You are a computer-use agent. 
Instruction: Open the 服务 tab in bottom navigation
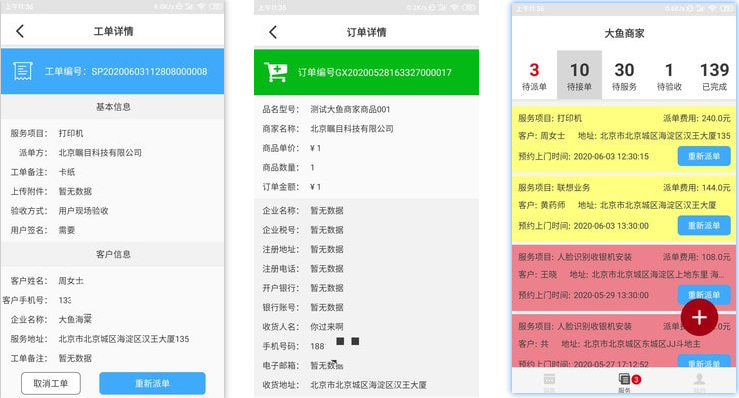click(x=624, y=382)
